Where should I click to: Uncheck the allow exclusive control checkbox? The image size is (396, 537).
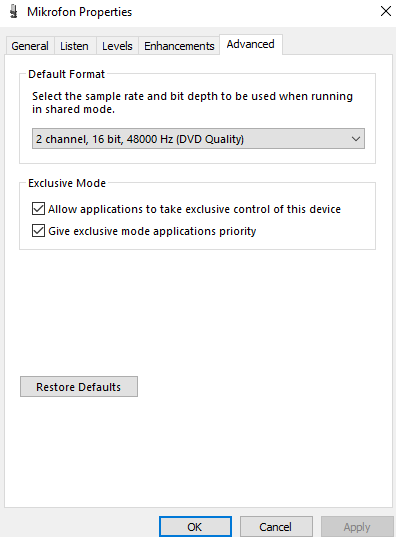(38, 209)
